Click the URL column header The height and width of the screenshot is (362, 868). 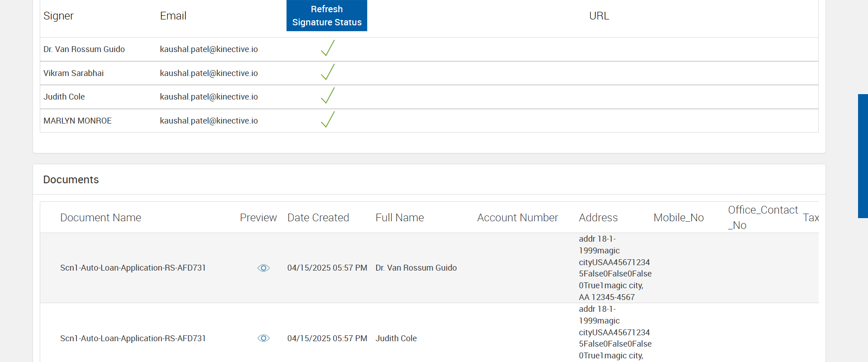(599, 16)
